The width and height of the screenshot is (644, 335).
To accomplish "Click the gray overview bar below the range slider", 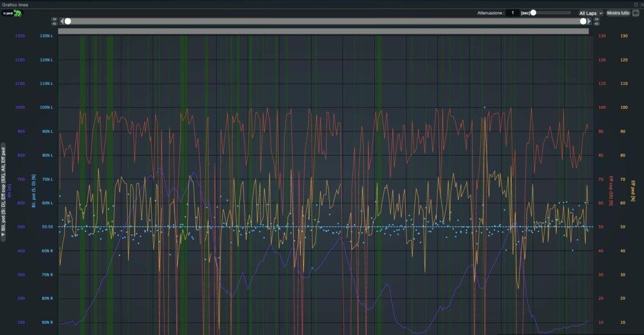I will [x=323, y=31].
